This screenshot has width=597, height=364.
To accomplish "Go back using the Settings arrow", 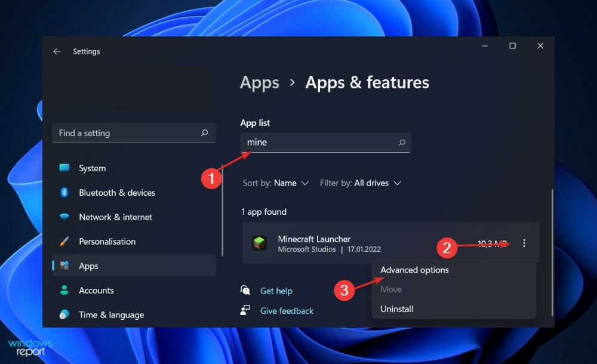I will tap(57, 51).
